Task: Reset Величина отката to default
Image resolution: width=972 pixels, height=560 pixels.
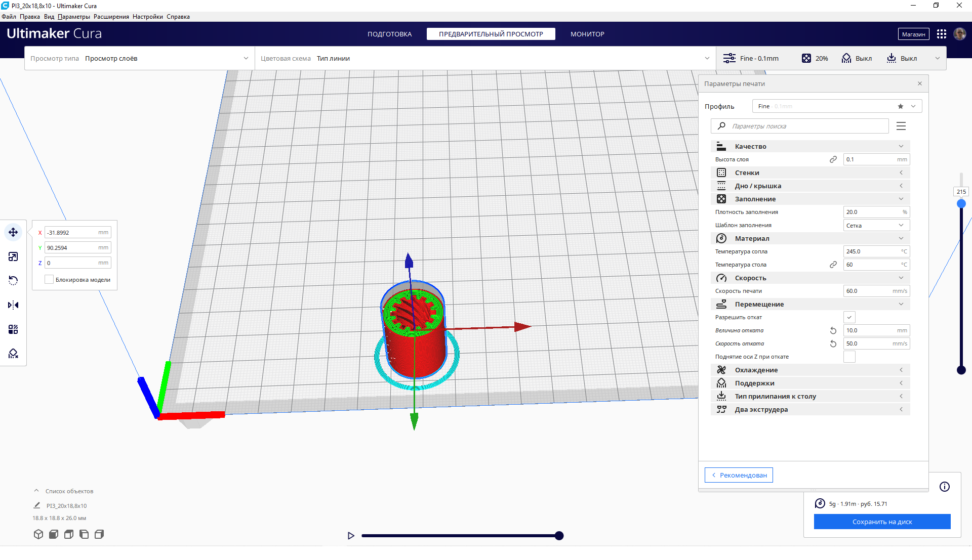Action: click(833, 330)
